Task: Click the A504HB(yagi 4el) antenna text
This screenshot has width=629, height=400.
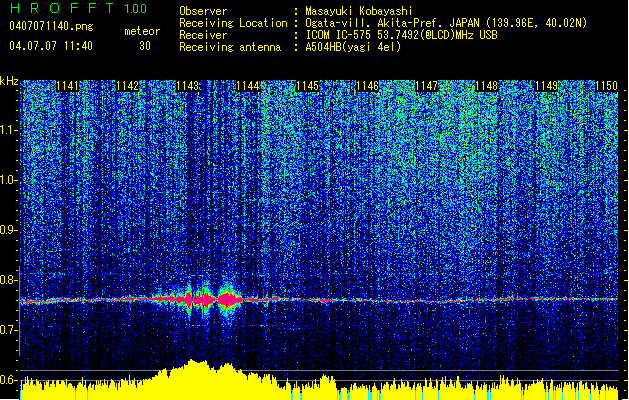Action: [x=353, y=47]
